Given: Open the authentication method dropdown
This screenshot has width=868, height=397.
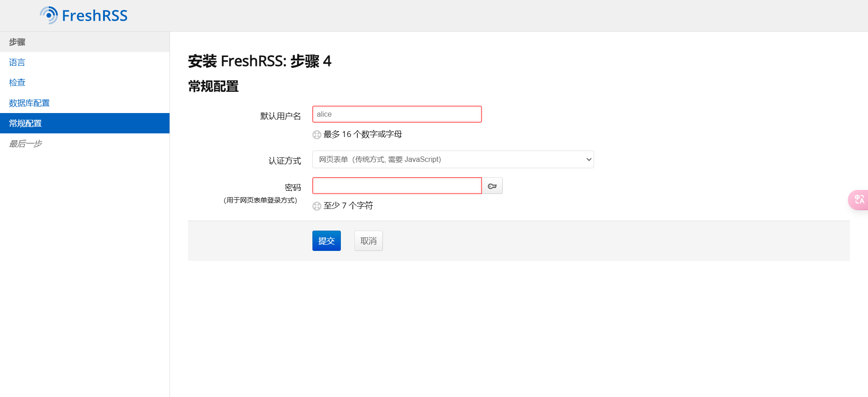Looking at the screenshot, I should coord(453,159).
